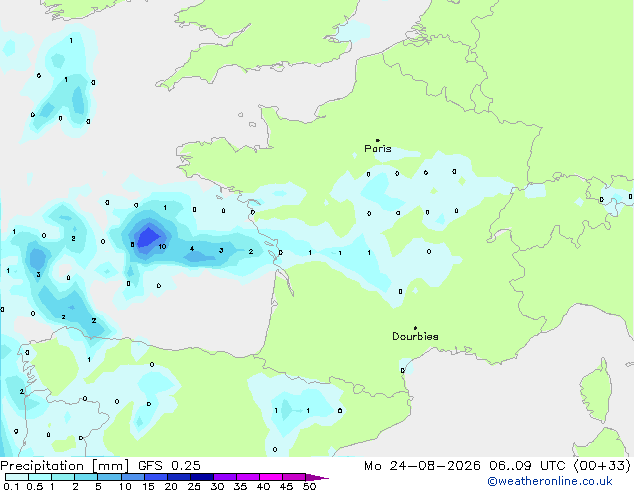Click the Dourbies city label
This screenshot has height=490, width=634.
pos(415,336)
